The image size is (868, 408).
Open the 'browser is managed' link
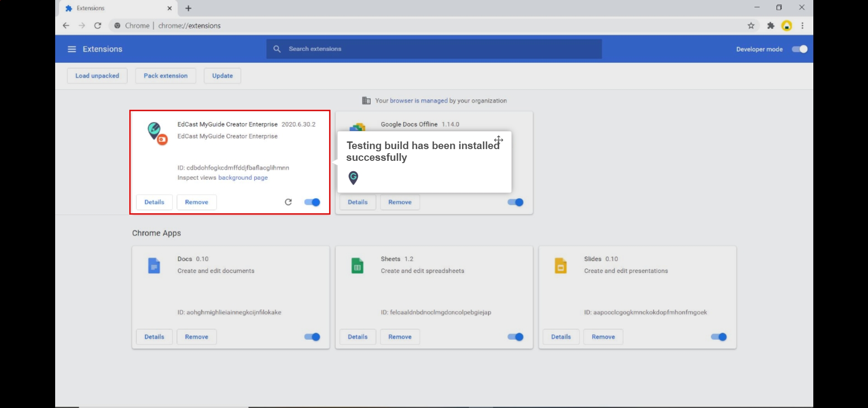(419, 101)
